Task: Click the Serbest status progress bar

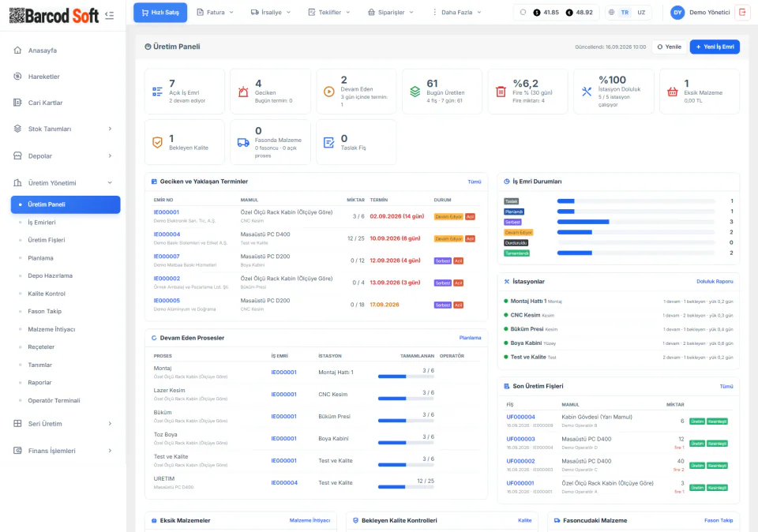Action: [636, 222]
